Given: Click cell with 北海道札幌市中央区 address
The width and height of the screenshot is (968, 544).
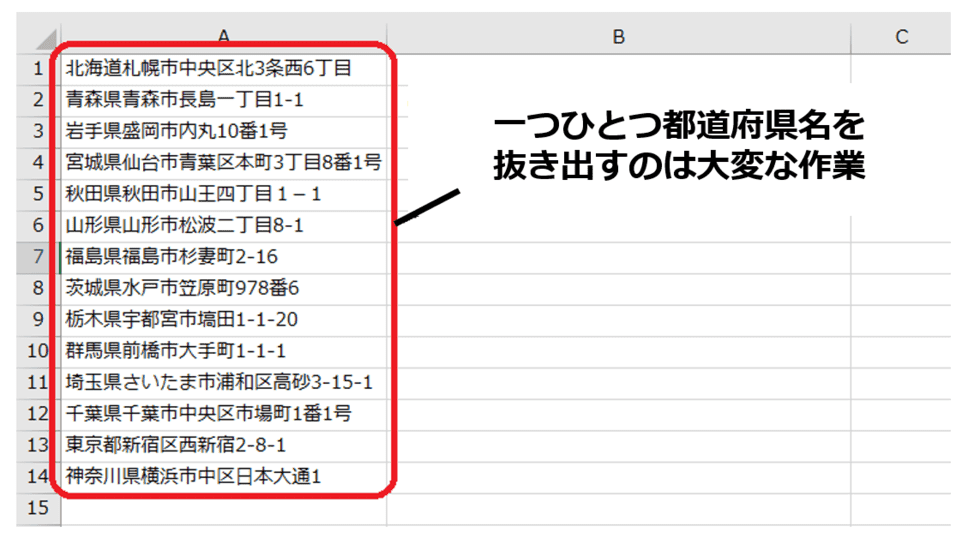Looking at the screenshot, I should point(208,68).
